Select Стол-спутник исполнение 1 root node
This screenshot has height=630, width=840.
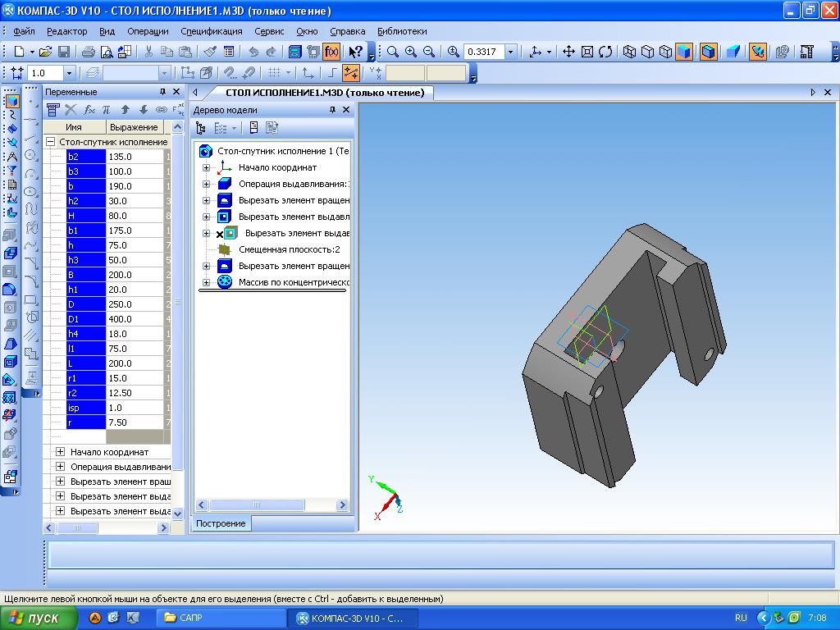(x=283, y=151)
